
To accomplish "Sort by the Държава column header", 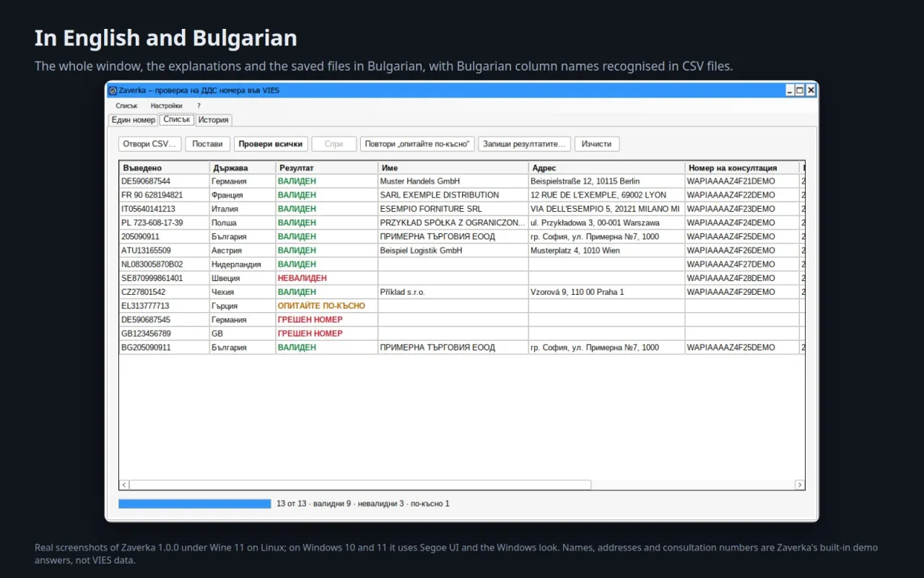I will 243,168.
